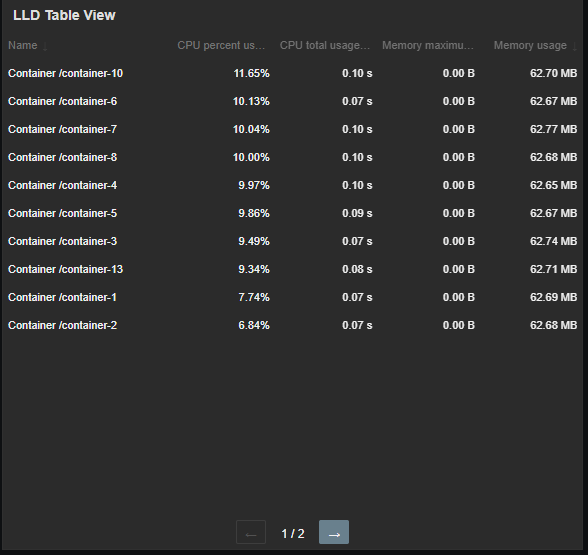Select Container /container-4 name
The height and width of the screenshot is (555, 588).
click(62, 185)
